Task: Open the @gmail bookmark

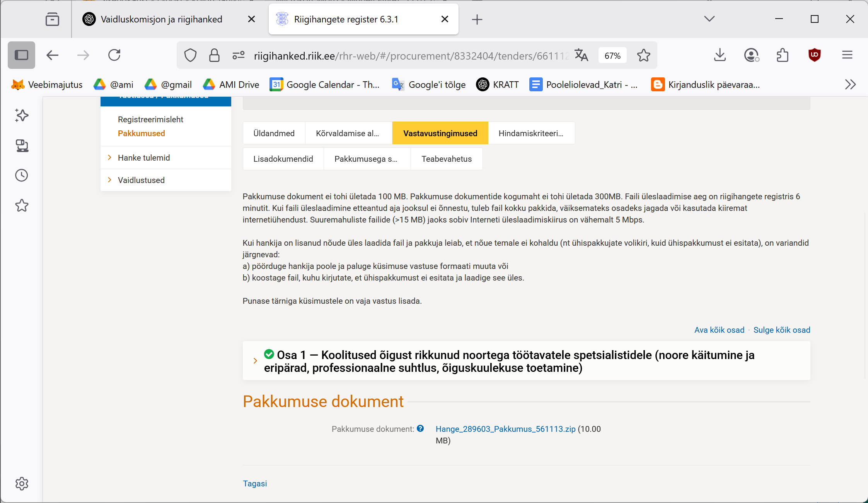Action: point(168,84)
